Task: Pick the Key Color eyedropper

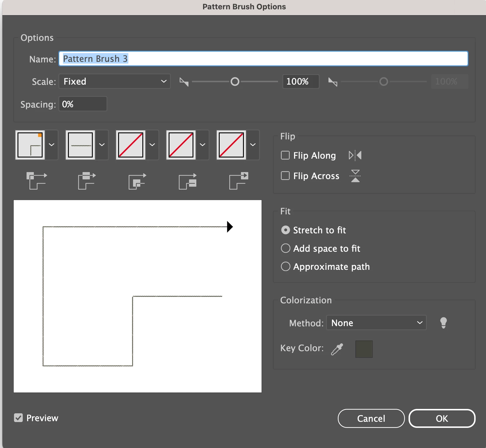Action: tap(337, 349)
